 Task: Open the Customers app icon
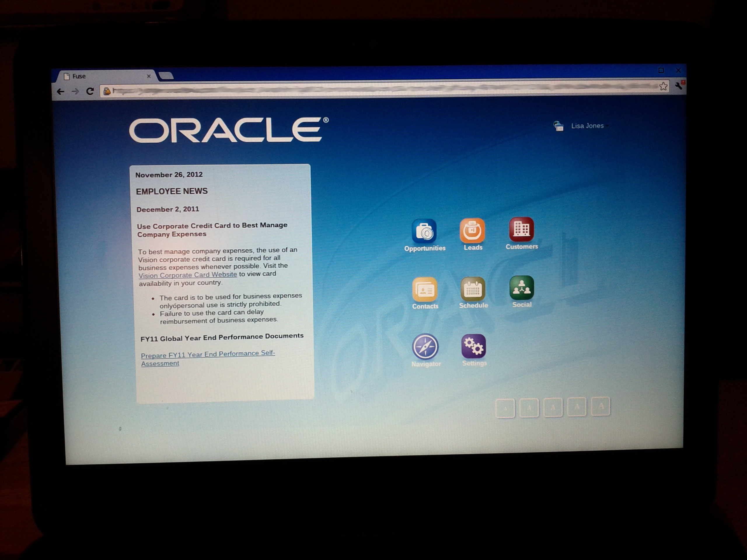pos(521,229)
